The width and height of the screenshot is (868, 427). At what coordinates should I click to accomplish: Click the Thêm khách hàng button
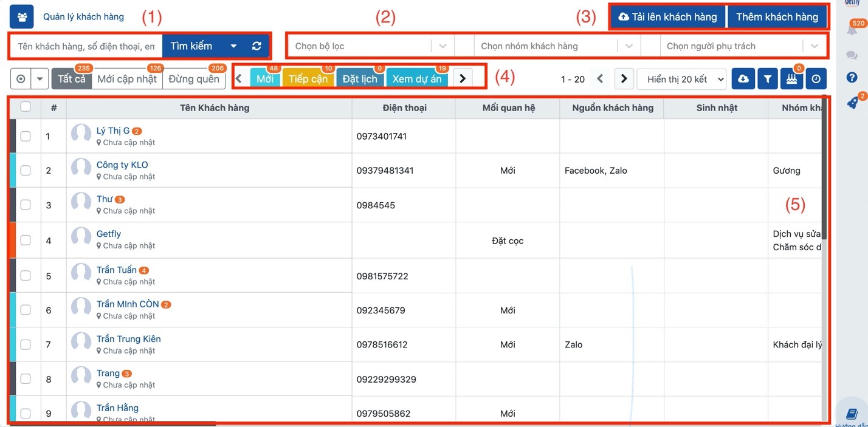tap(777, 17)
